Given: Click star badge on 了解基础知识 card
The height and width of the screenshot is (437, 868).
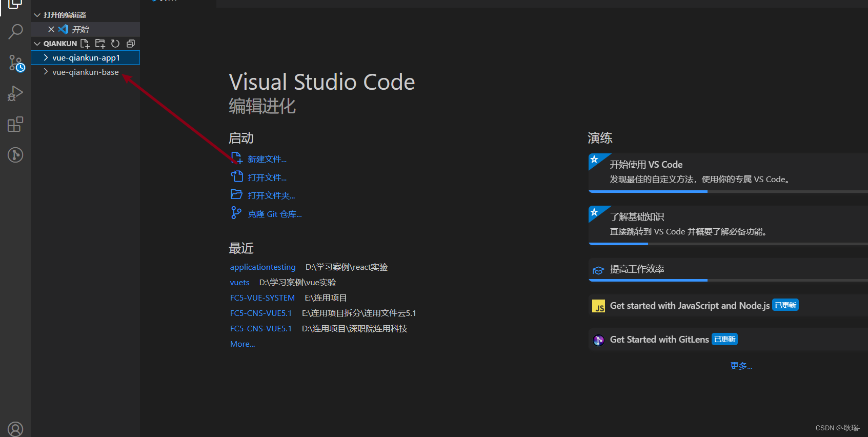Looking at the screenshot, I should click(595, 212).
